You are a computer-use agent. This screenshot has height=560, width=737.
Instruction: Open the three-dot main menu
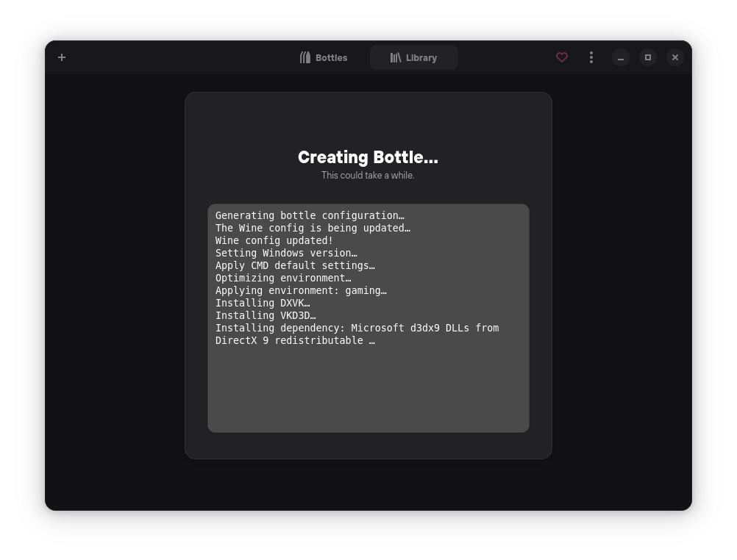coord(591,57)
